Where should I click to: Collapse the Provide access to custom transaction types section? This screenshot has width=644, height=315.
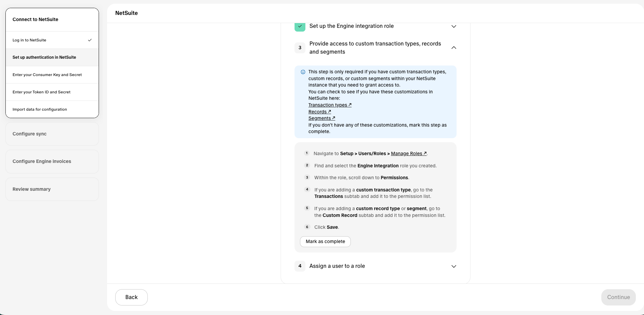454,48
